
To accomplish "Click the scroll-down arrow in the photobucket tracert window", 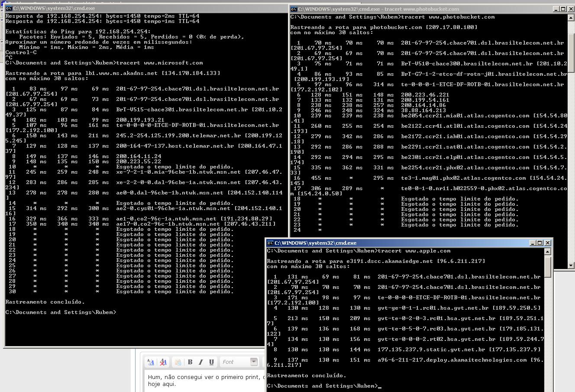I will [x=571, y=265].
